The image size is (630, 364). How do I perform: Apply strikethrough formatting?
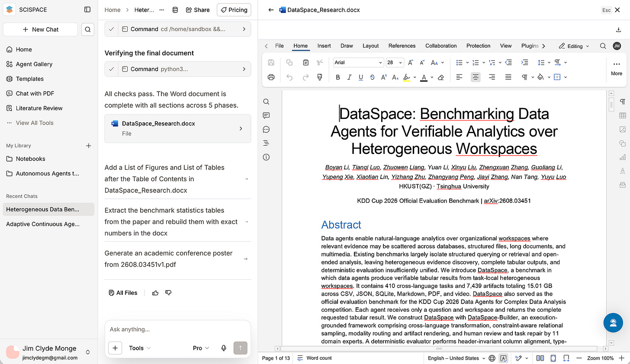pyautogui.click(x=373, y=77)
